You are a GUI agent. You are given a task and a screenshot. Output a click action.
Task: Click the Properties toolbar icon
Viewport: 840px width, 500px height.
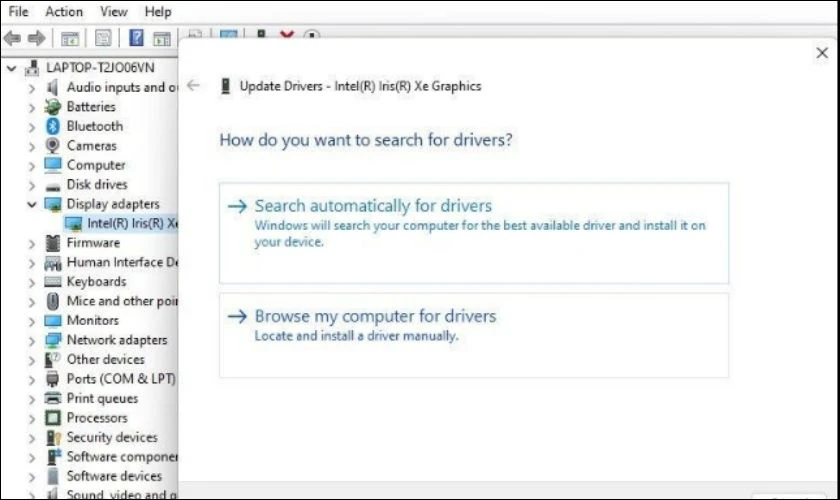(x=103, y=38)
